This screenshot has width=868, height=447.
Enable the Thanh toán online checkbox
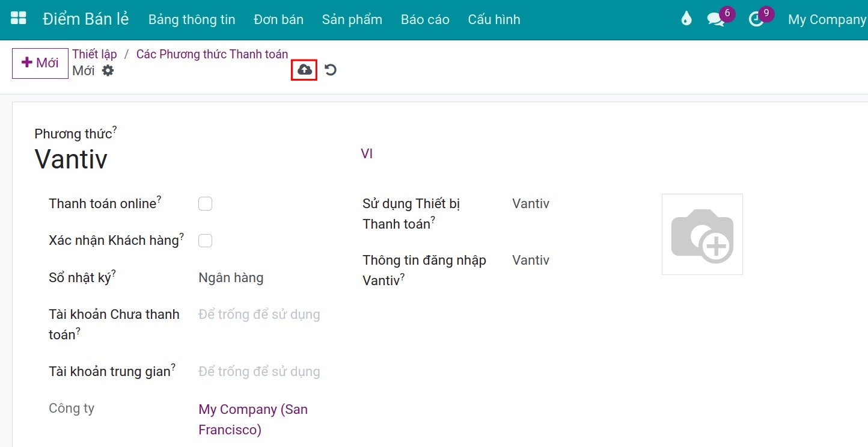(x=206, y=204)
